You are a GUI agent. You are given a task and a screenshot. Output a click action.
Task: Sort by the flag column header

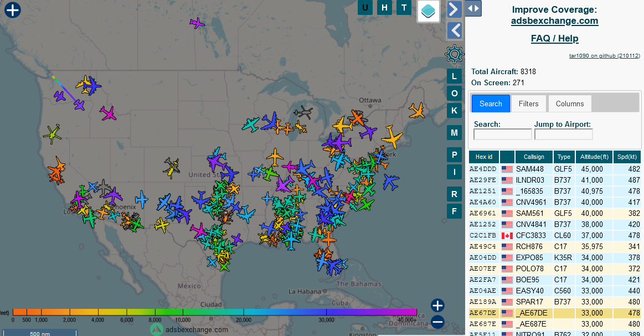click(507, 157)
